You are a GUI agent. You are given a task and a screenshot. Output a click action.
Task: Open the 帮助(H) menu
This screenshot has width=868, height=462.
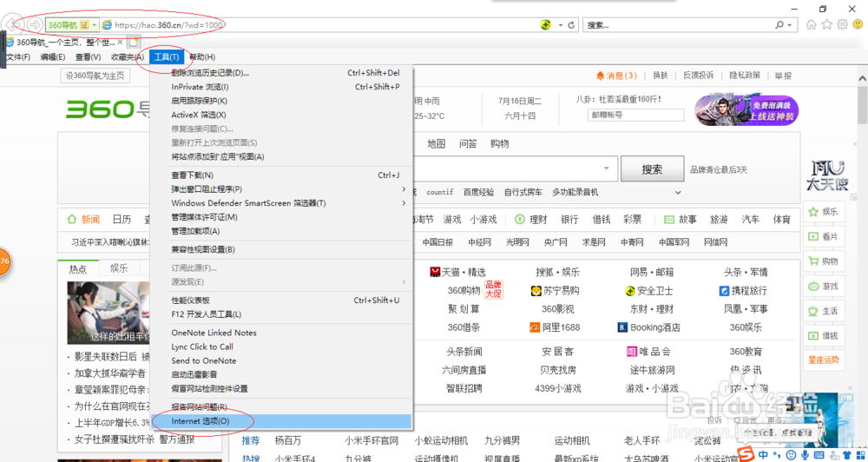[202, 57]
